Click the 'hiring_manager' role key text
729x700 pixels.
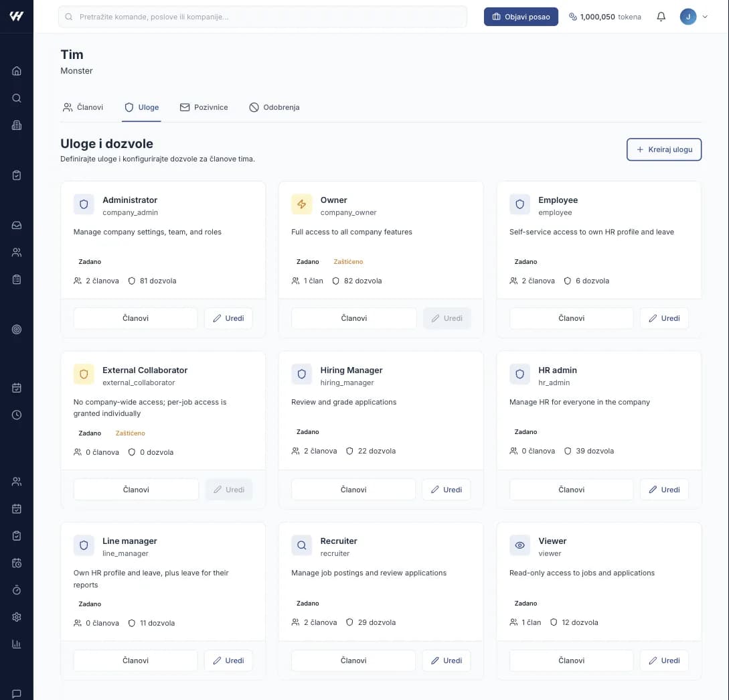[347, 382]
